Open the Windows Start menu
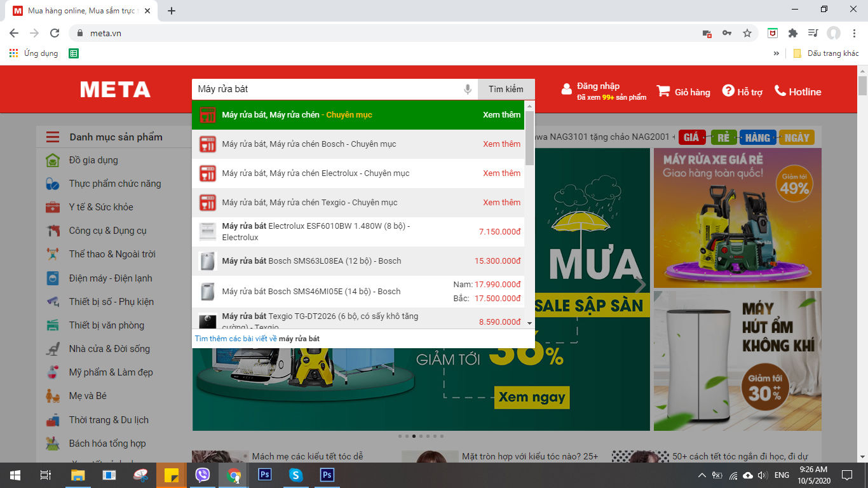The height and width of the screenshot is (488, 868). tap(15, 475)
